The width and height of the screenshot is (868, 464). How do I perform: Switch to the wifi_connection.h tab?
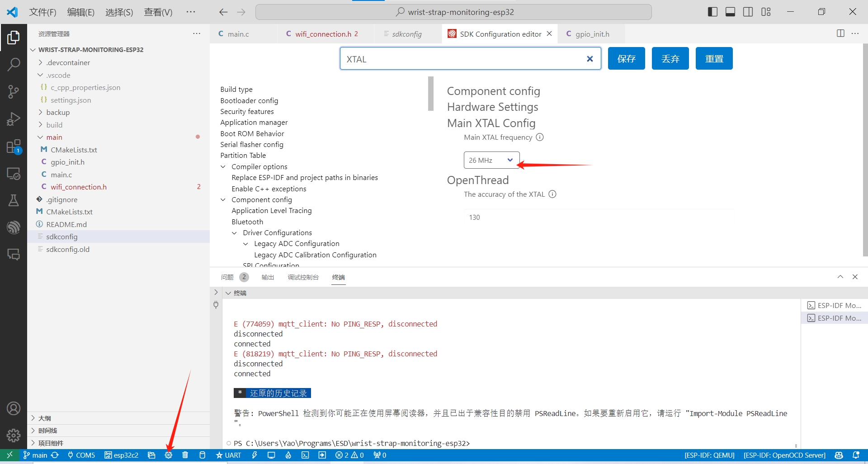pyautogui.click(x=326, y=34)
